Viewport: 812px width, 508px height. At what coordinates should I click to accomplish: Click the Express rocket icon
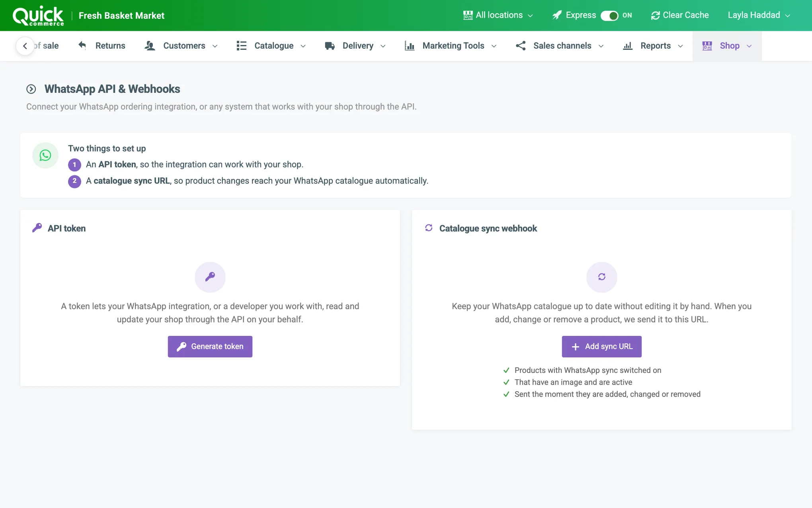point(557,15)
